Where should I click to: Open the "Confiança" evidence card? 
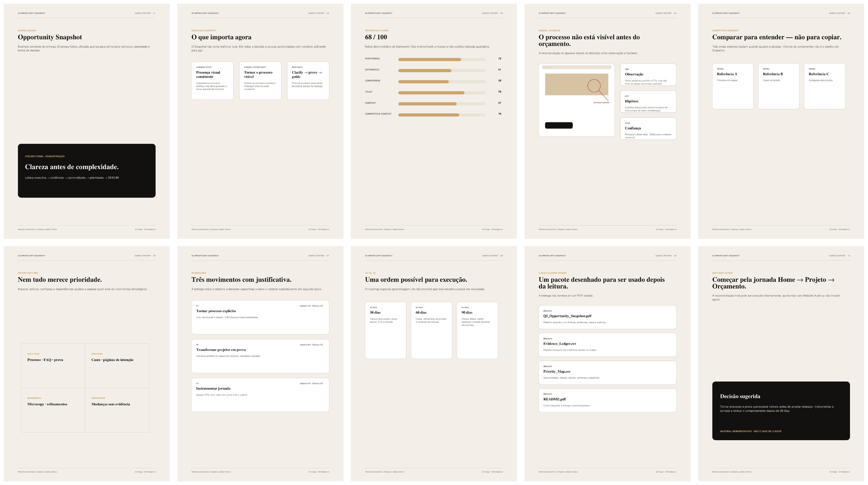(x=648, y=128)
